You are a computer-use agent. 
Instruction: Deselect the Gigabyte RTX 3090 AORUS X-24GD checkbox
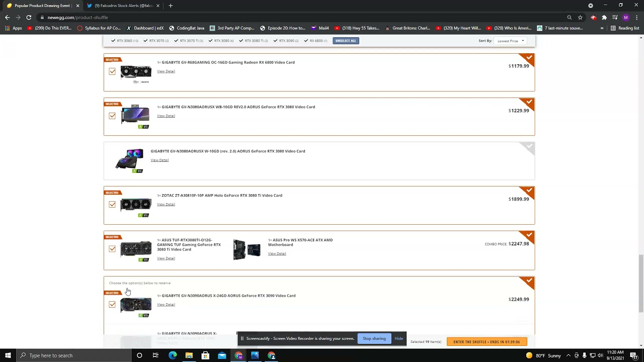pos(112,304)
